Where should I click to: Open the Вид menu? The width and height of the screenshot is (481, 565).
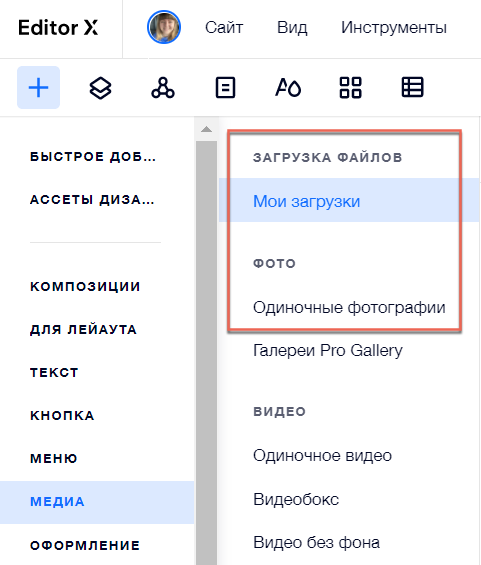tap(292, 28)
